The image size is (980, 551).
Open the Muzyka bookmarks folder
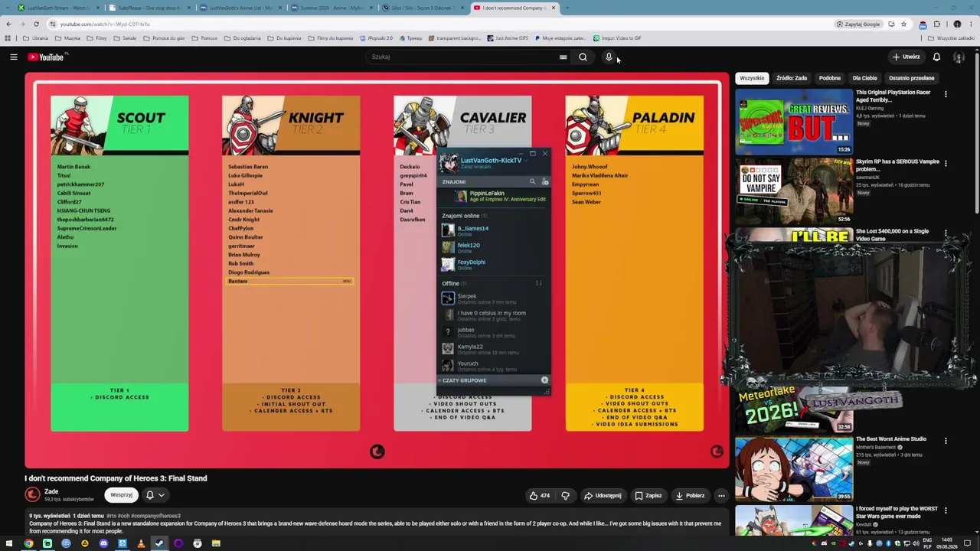point(67,38)
